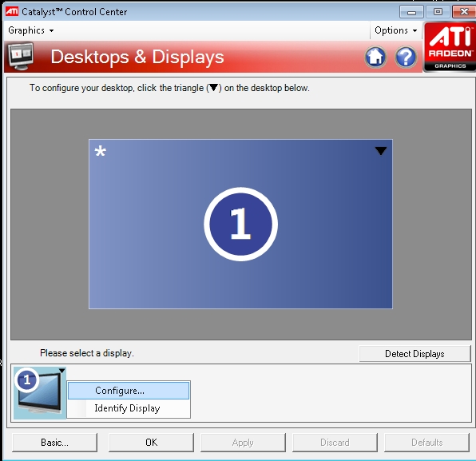This screenshot has width=476, height=461.
Task: Click the Home icon in red banner
Action: [x=375, y=57]
